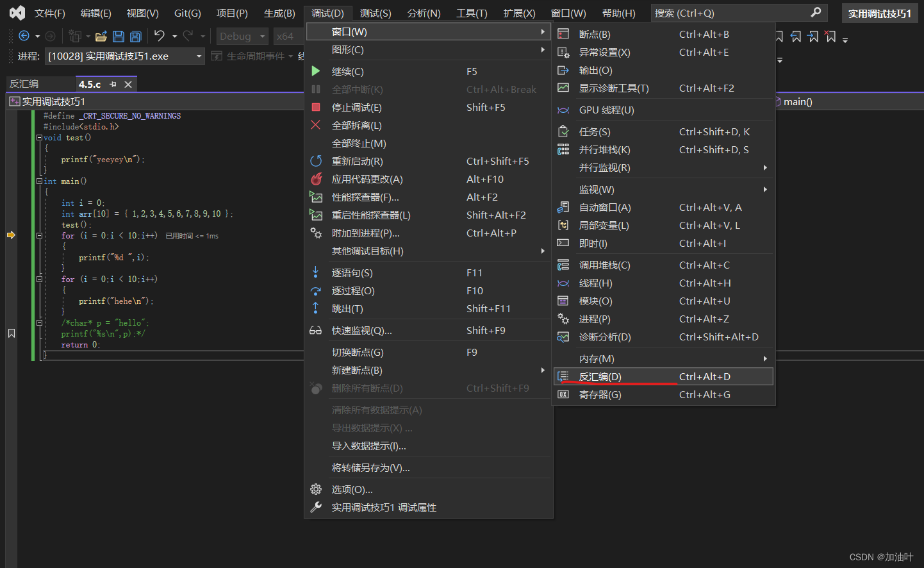Pin the 4.5.c tab
Image resolution: width=924 pixels, height=568 pixels.
pyautogui.click(x=113, y=84)
